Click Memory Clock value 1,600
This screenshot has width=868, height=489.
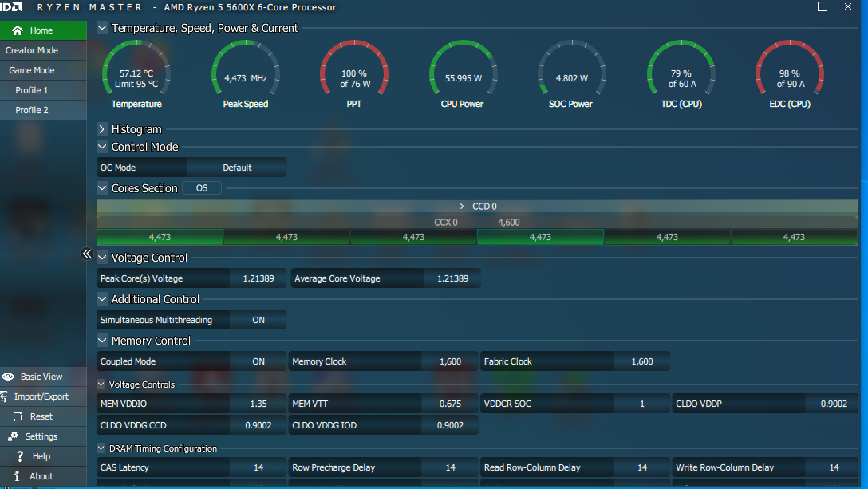(450, 361)
